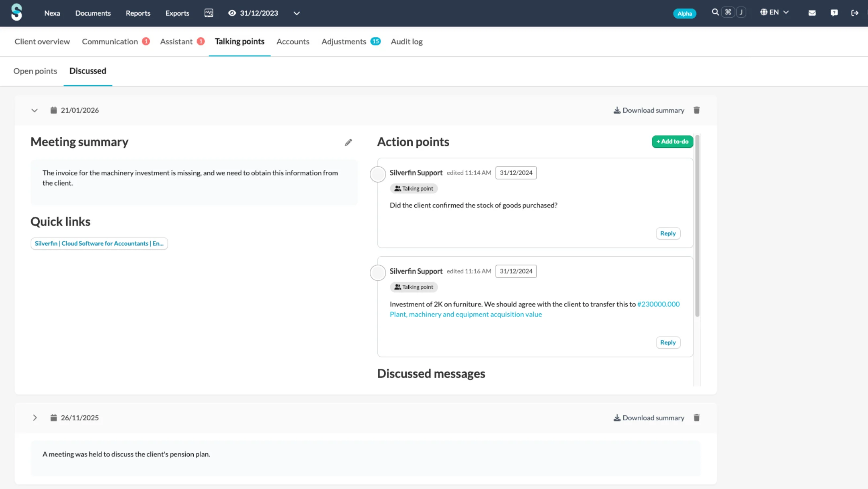Screen dimensions: 868x489
Task: Go to the Adjustments tab
Action: [344, 41]
